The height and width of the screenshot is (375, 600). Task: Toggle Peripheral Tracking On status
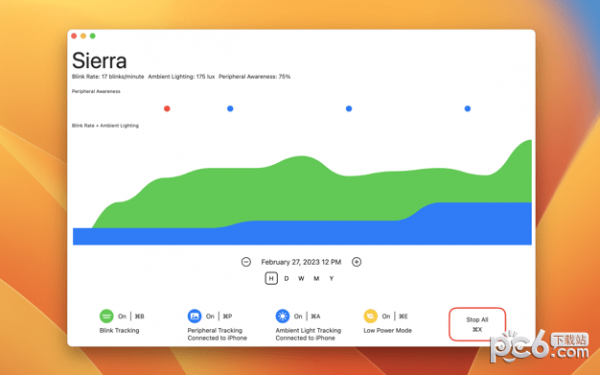click(210, 316)
